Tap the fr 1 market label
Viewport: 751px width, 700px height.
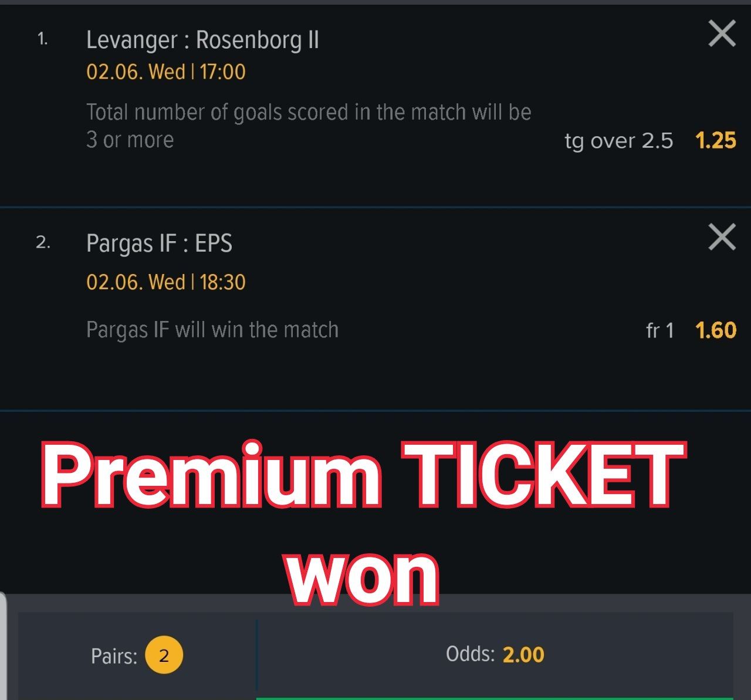(659, 330)
